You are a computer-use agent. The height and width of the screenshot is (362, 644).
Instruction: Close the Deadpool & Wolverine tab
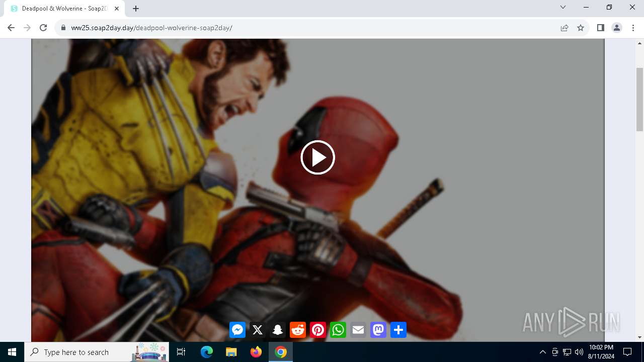117,9
